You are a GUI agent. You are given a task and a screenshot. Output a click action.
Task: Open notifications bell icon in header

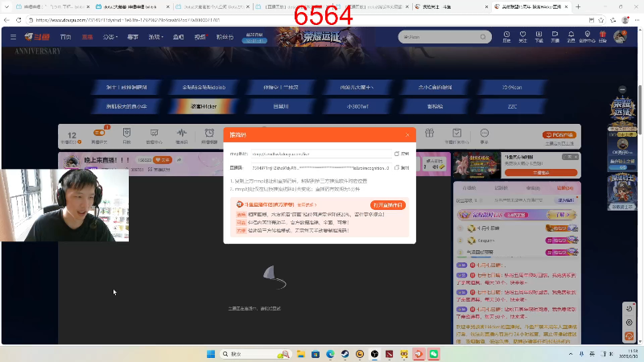coord(571,36)
